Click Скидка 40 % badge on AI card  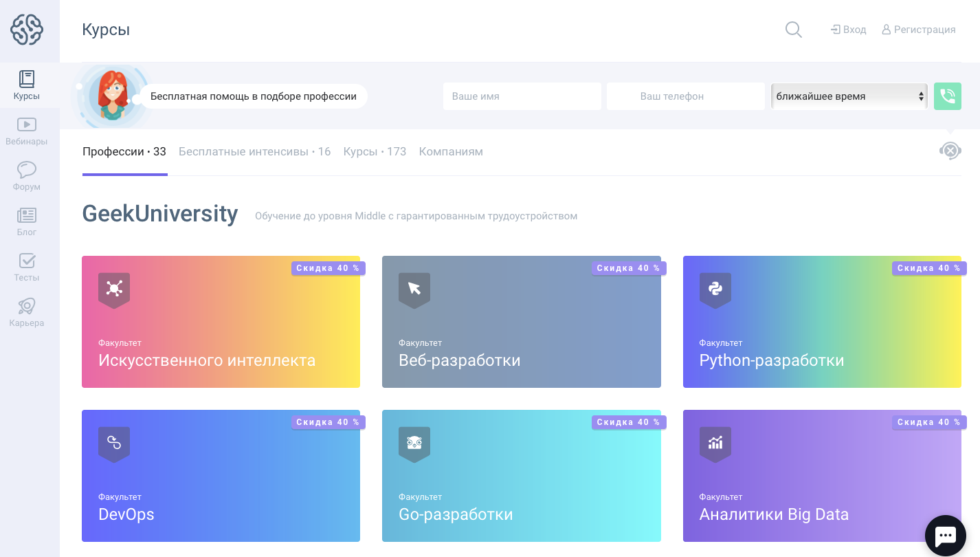(x=328, y=268)
